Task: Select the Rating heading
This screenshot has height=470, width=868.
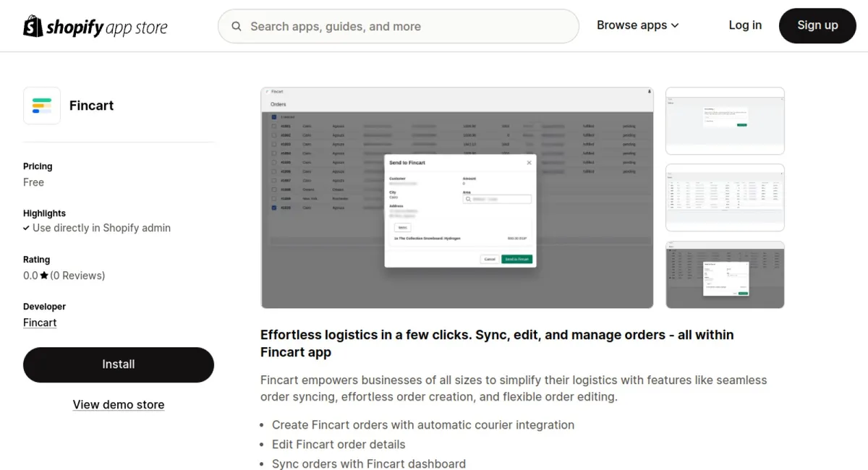Action: tap(37, 260)
